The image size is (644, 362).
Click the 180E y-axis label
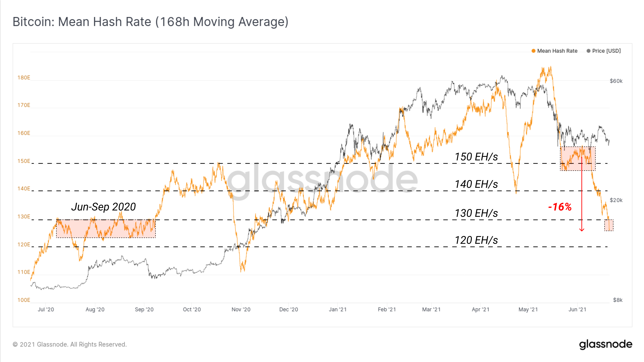24,78
